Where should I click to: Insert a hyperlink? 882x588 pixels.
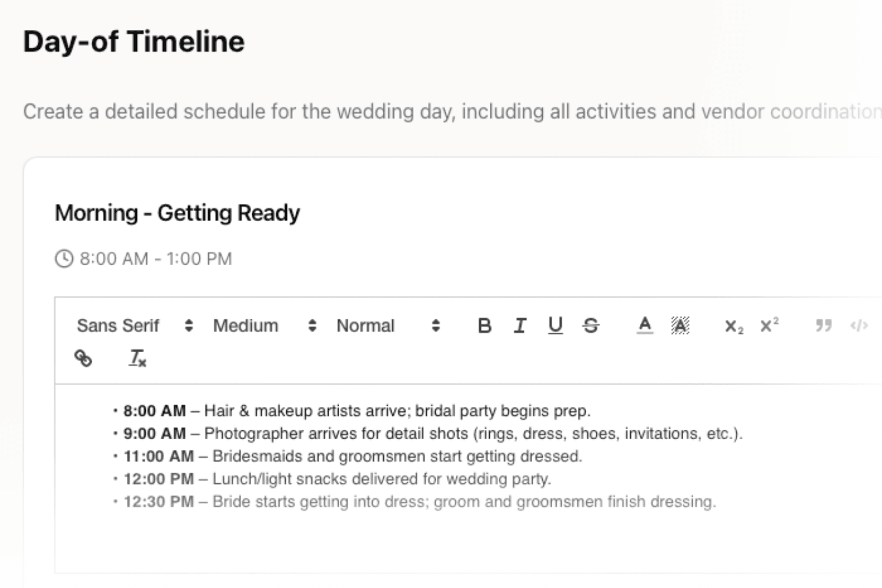coord(83,358)
